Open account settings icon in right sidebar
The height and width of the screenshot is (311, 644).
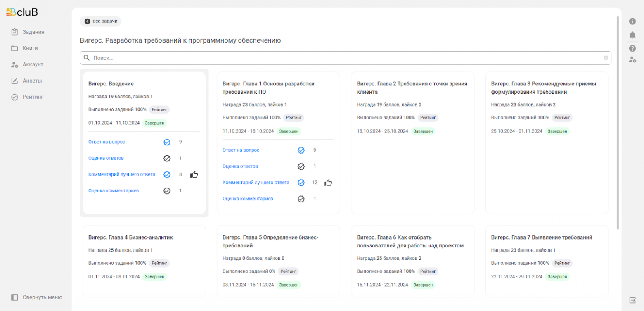[x=632, y=59]
